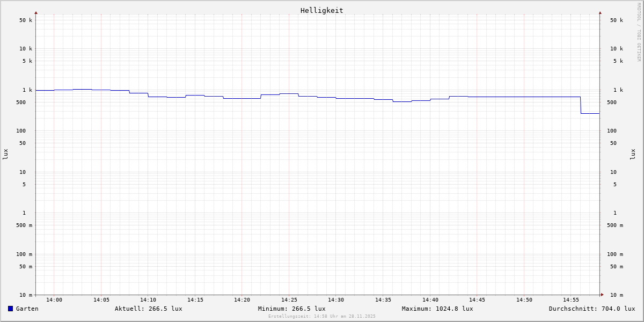Click the Durchschnitt 704.0 lux statistic

591,309
